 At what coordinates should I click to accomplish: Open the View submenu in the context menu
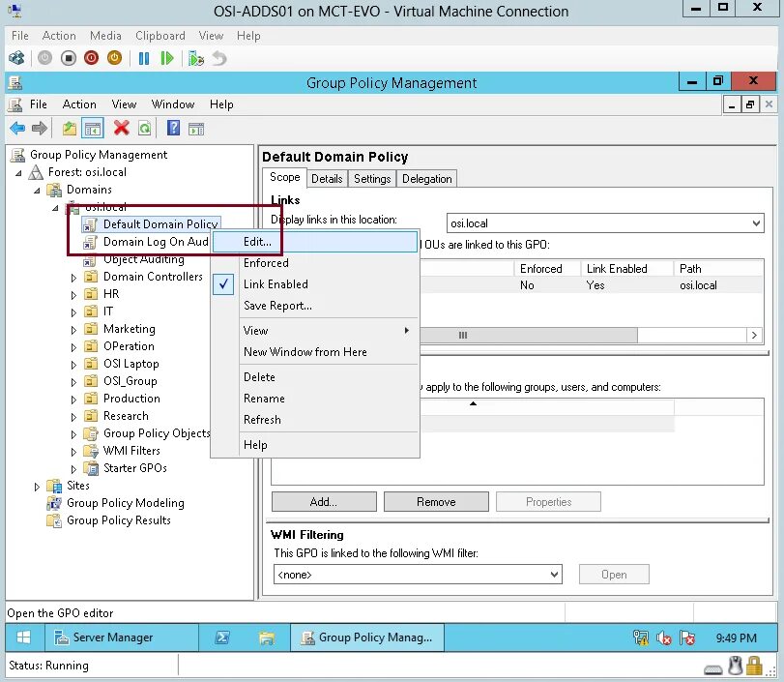[x=315, y=331]
